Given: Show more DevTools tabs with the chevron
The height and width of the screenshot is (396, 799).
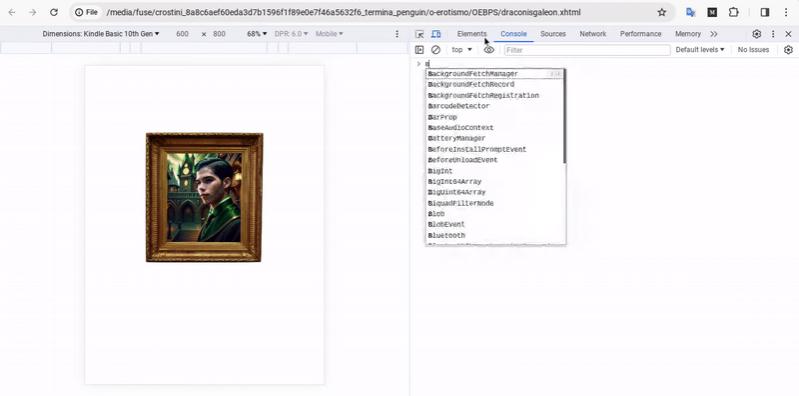Looking at the screenshot, I should point(713,34).
